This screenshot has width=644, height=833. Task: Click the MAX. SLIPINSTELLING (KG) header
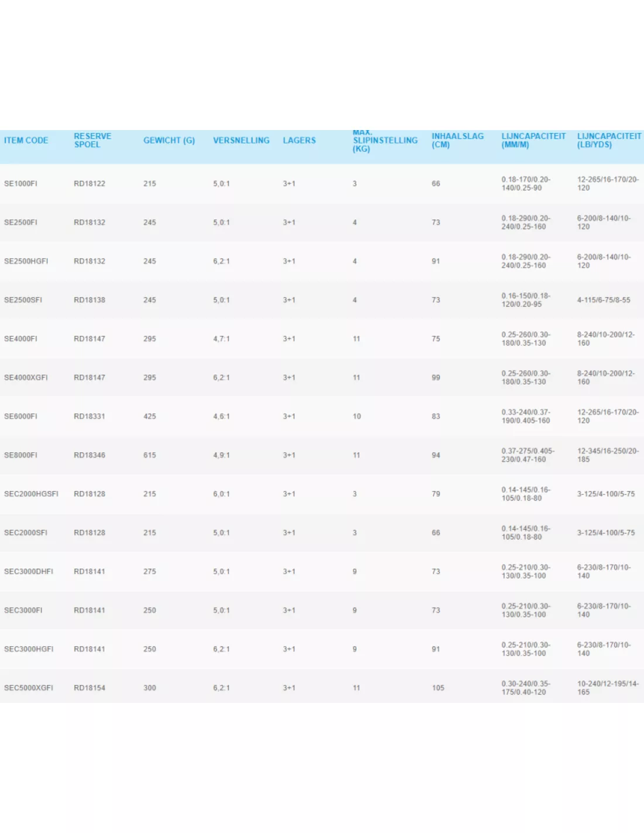click(385, 141)
